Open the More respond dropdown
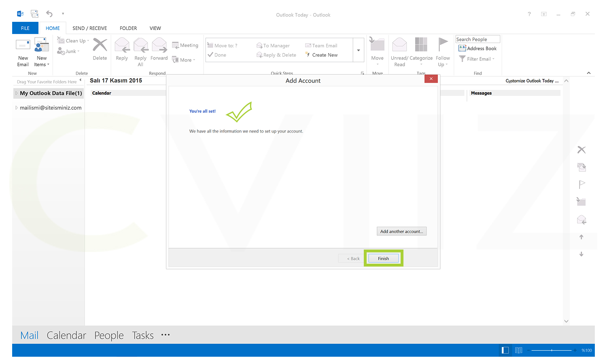The image size is (607, 364). 184,60
